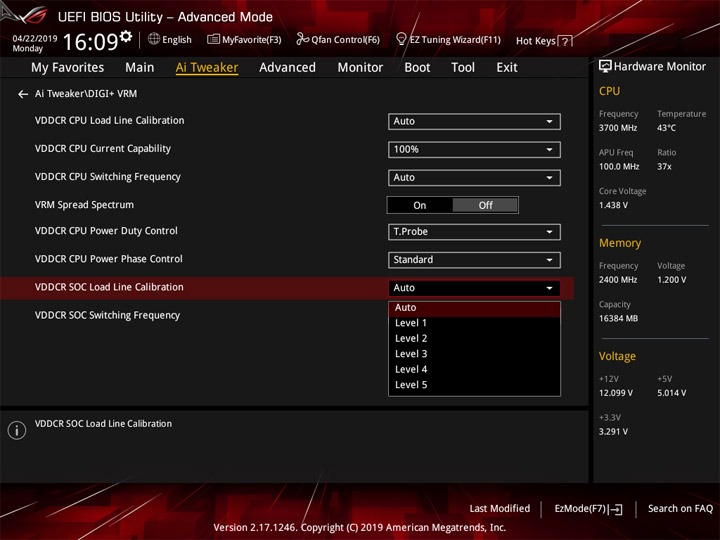This screenshot has height=540, width=720.
Task: Click the language globe icon
Action: 154,39
